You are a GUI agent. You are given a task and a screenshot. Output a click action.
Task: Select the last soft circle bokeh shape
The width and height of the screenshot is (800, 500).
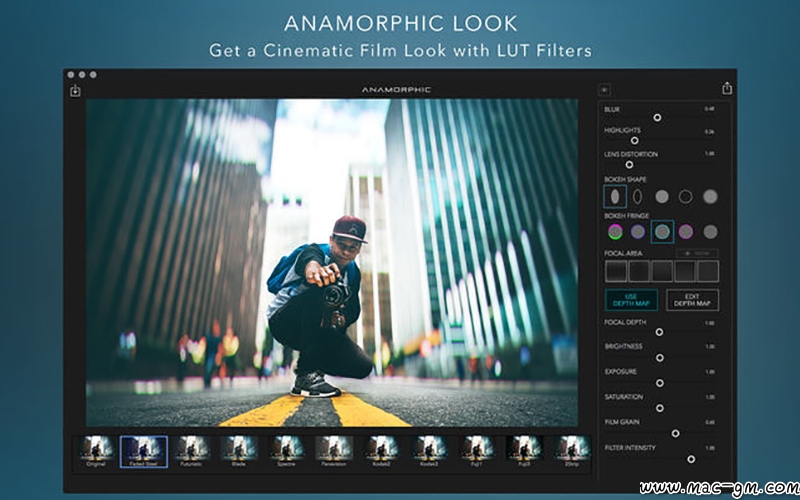pyautogui.click(x=710, y=196)
